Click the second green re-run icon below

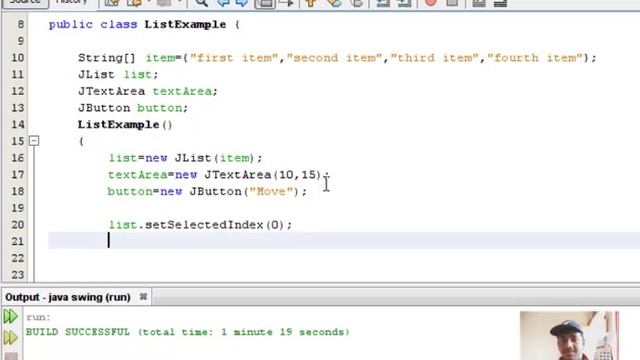coord(10,338)
